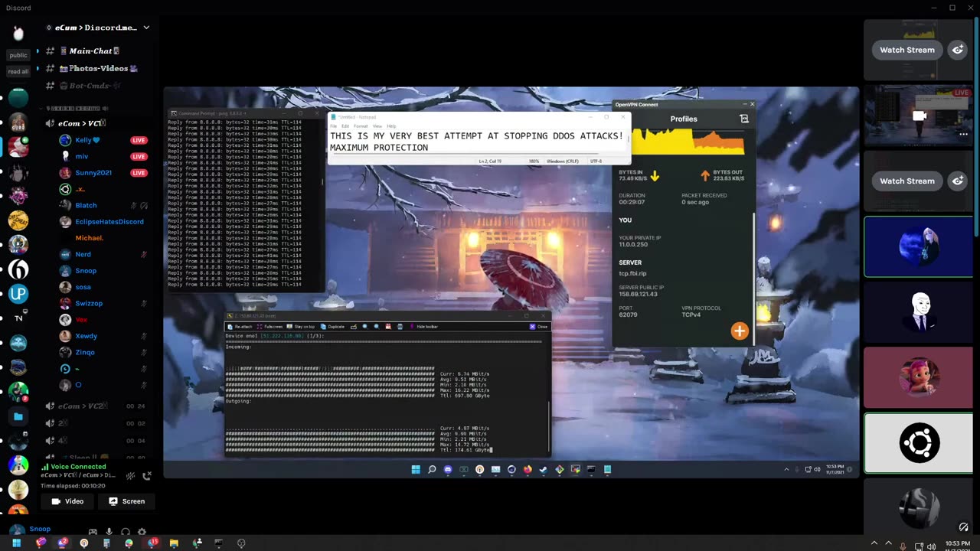Viewport: 980px width, 551px height.
Task: Turn on camera with the Video button
Action: [x=67, y=501]
